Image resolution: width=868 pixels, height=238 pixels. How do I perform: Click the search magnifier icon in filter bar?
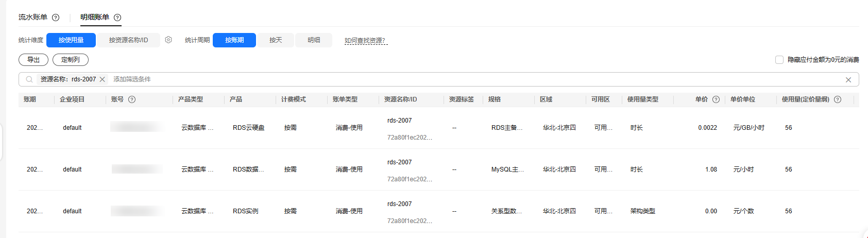coord(29,79)
